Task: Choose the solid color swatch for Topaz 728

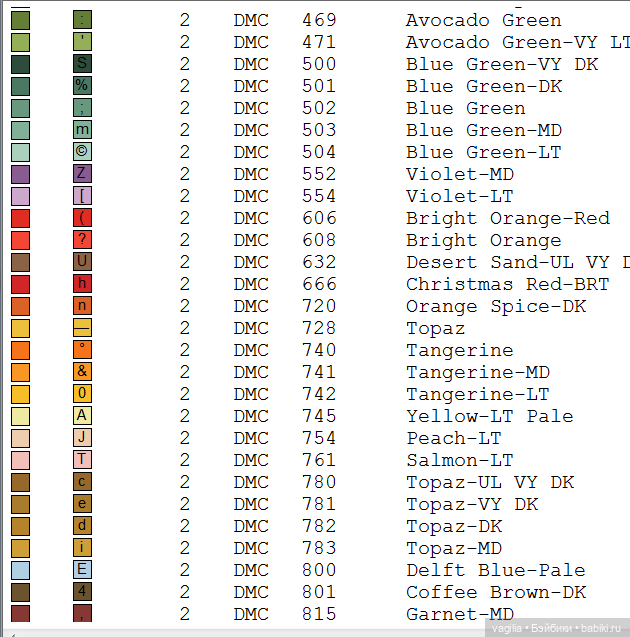Action: point(20,328)
